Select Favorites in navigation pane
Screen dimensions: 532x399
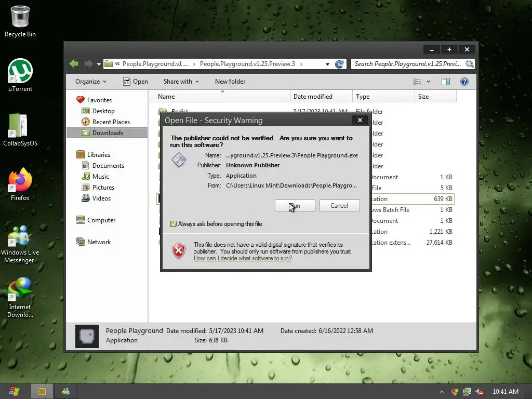99,100
